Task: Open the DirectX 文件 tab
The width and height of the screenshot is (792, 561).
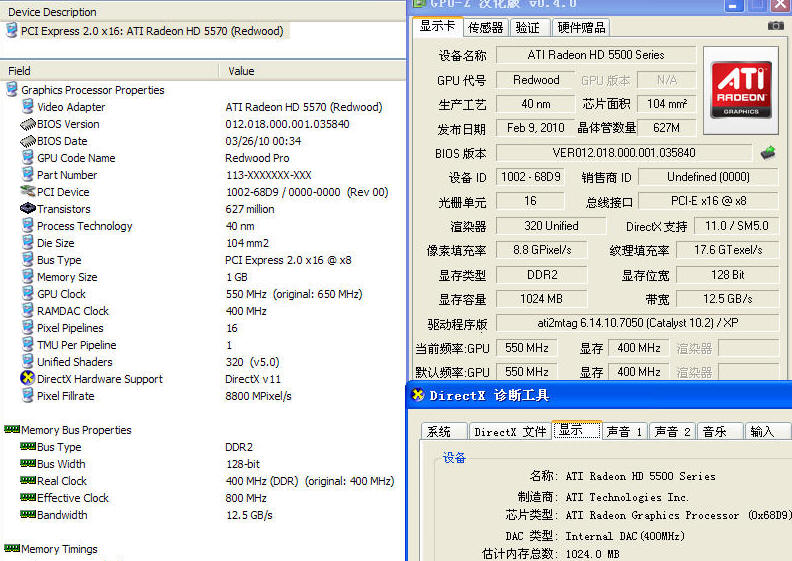Action: pos(510,431)
